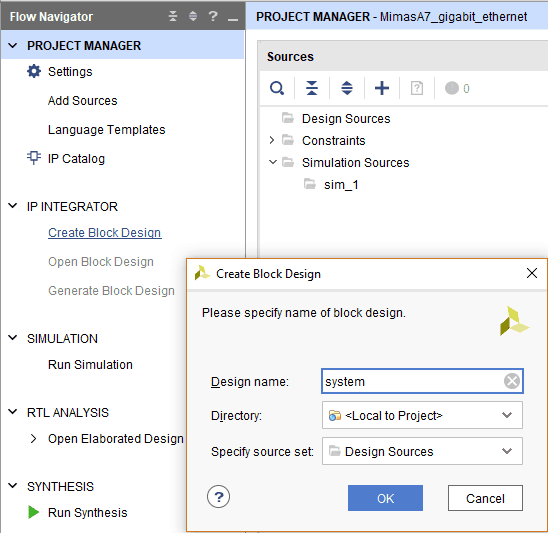This screenshot has height=533, width=548.
Task: Confirm with the OK button
Action: 385,498
